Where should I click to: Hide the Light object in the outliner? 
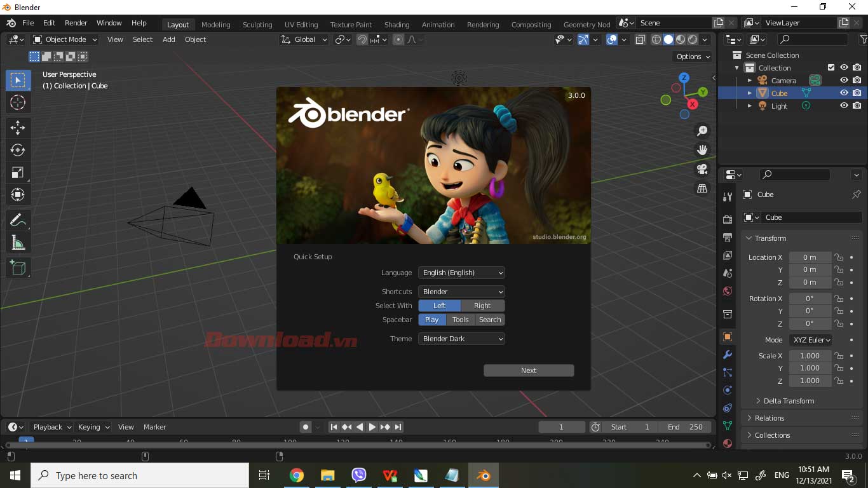844,105
